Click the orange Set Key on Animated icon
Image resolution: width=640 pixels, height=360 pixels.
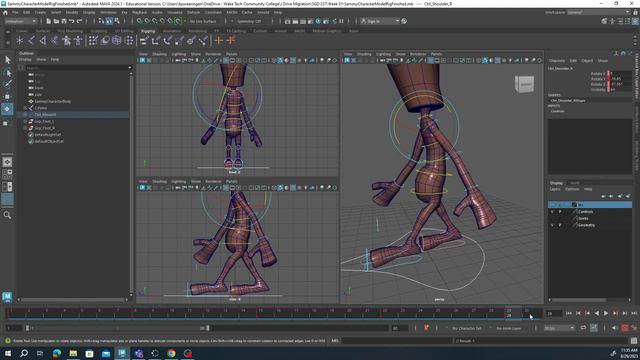click(x=231, y=40)
